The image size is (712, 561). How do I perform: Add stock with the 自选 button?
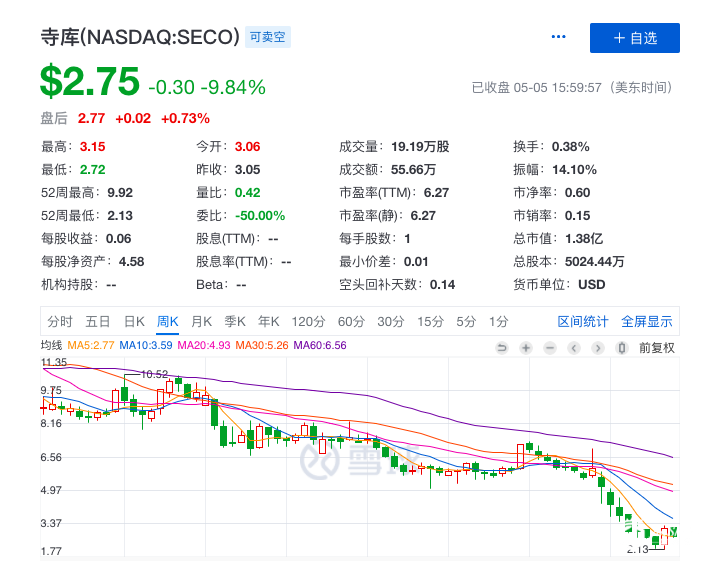(x=635, y=38)
